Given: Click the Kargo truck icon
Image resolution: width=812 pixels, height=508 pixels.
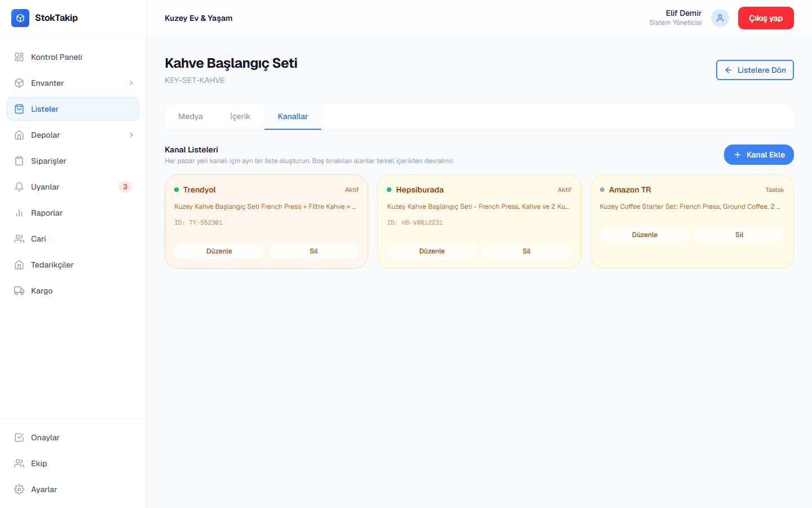Looking at the screenshot, I should (19, 291).
